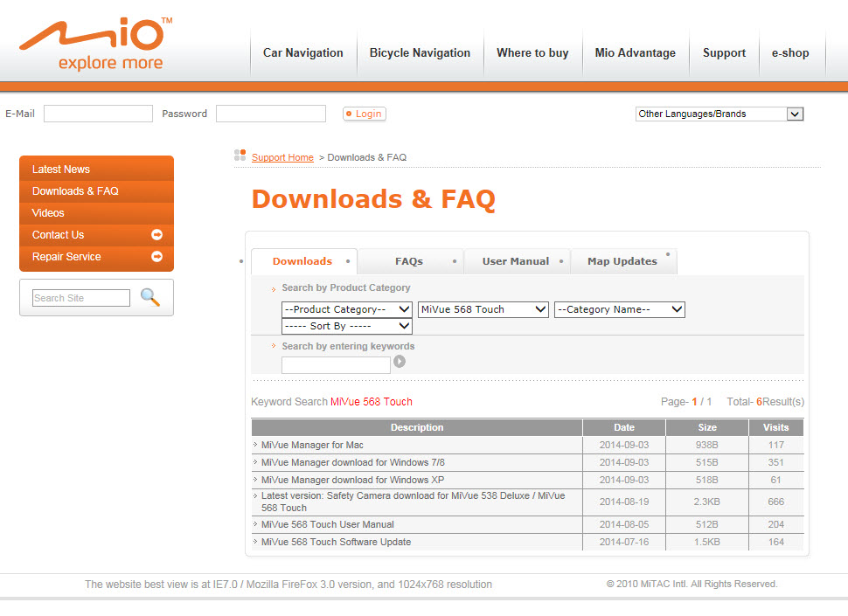Open Videos in the sidebar

tap(96, 213)
